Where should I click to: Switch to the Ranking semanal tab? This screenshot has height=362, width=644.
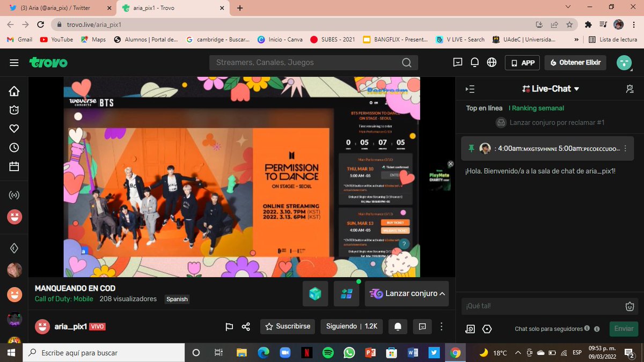tap(537, 108)
